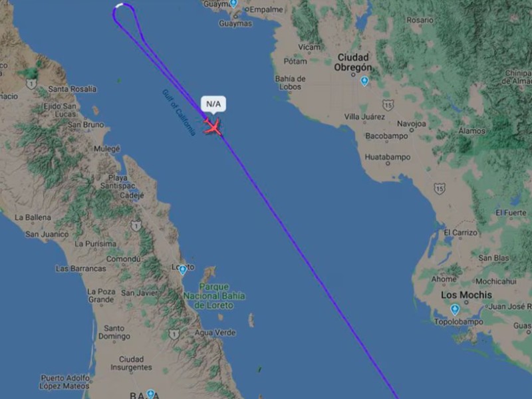This screenshot has height=399, width=532.
Task: Click the Los Mochis city label
Action: pos(467,295)
